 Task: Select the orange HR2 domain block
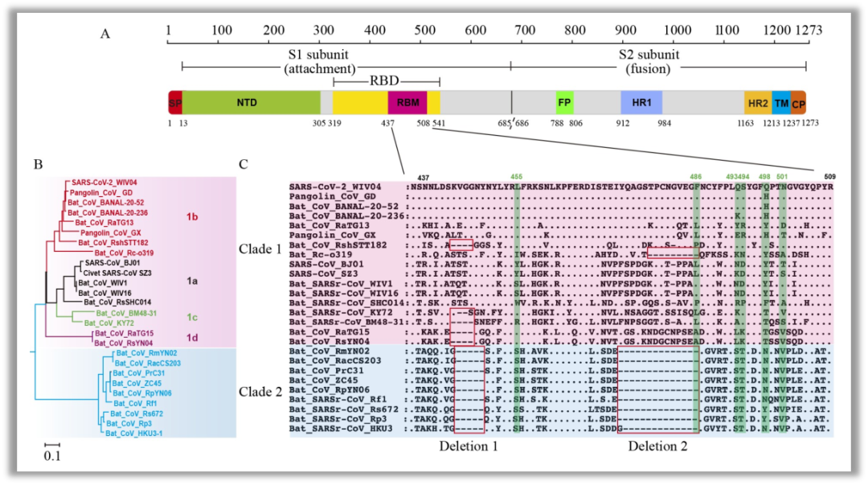click(757, 103)
